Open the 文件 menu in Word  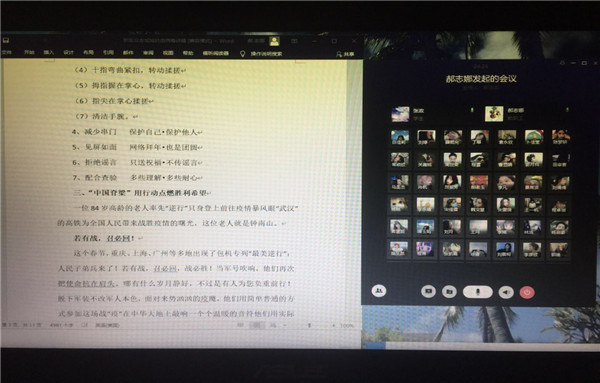7,52
